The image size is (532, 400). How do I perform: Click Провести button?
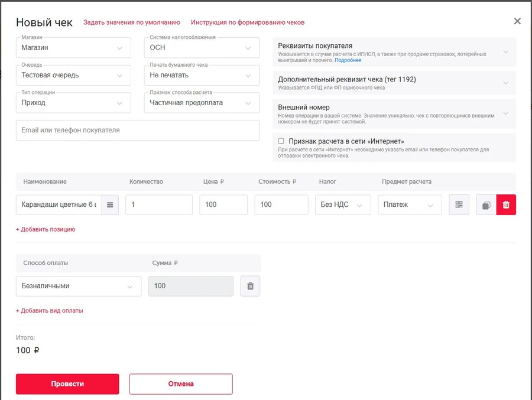pos(67,384)
